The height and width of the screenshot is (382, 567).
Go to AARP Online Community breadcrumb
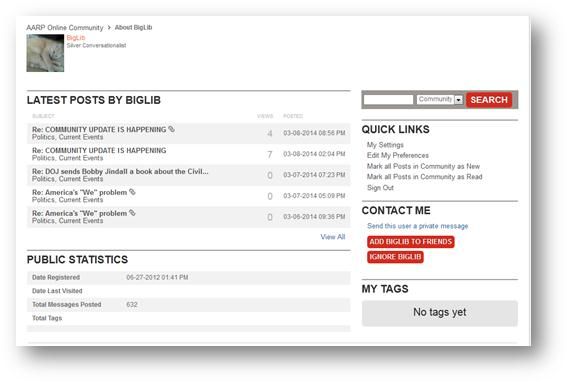(x=65, y=27)
